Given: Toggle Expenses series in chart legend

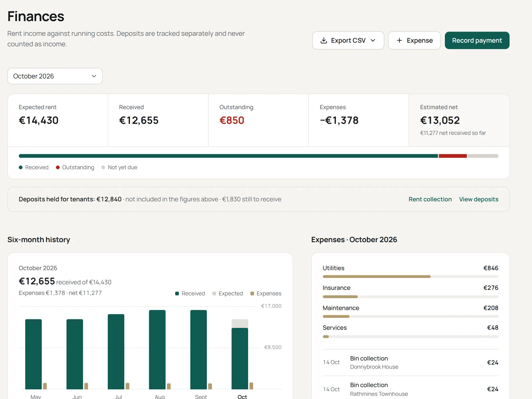Looking at the screenshot, I should [x=266, y=294].
